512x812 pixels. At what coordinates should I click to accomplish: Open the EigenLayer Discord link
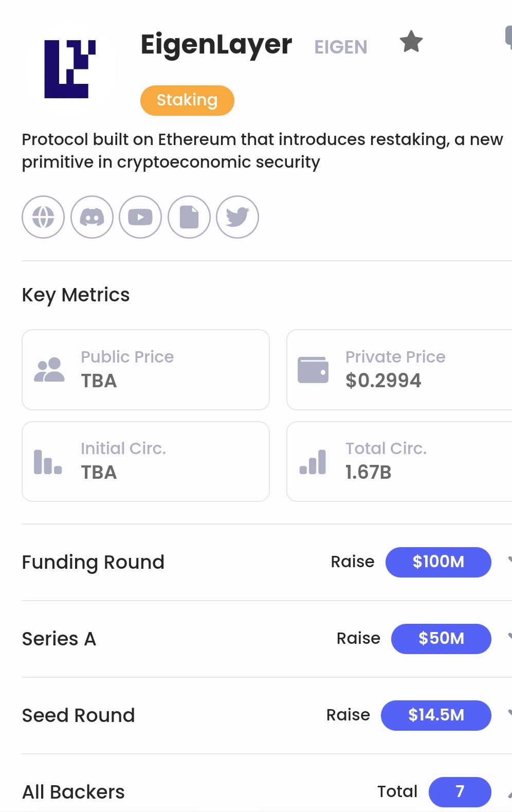(92, 217)
